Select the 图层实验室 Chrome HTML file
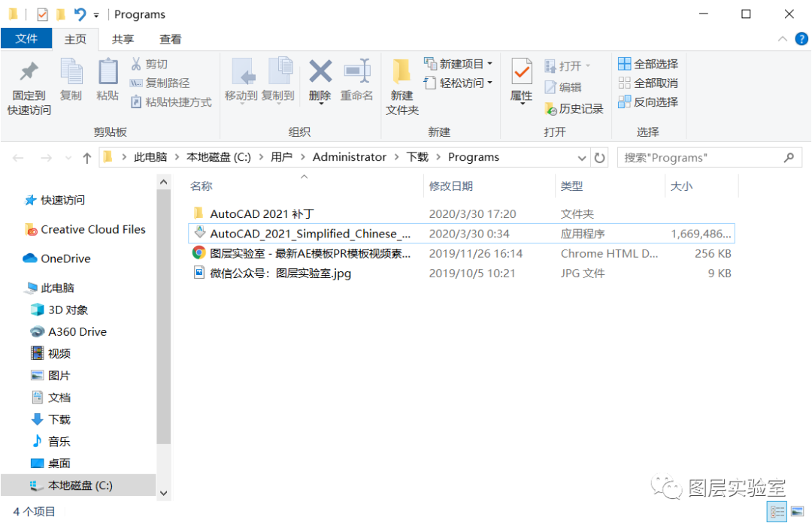 (461, 253)
